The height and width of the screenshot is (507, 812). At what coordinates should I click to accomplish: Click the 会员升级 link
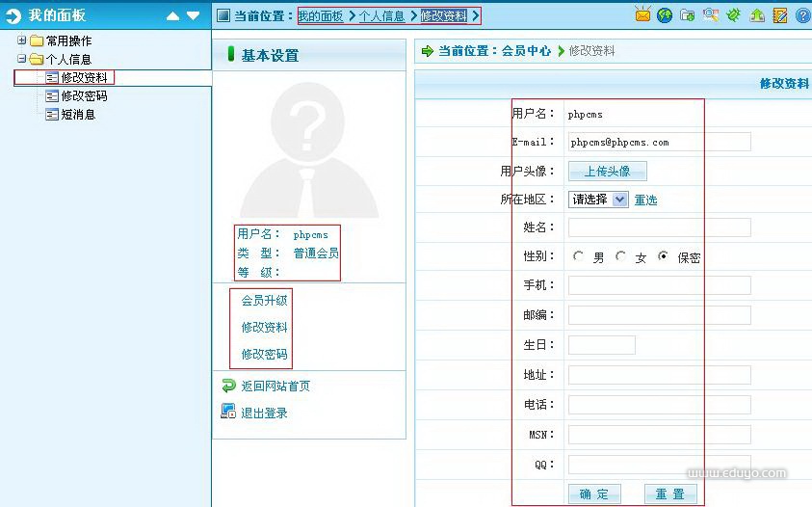(264, 301)
